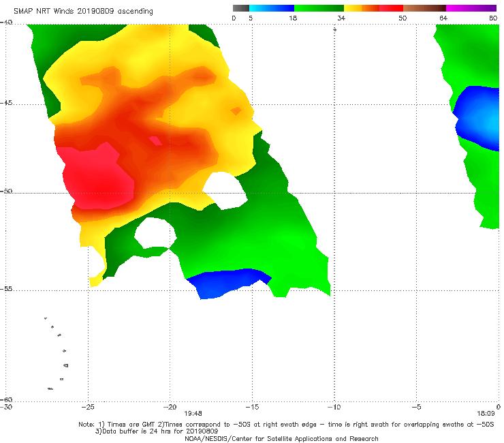504x443 pixels.
Task: Pick the magenta-purple 64–80 color bar segment
Action: (471, 8)
